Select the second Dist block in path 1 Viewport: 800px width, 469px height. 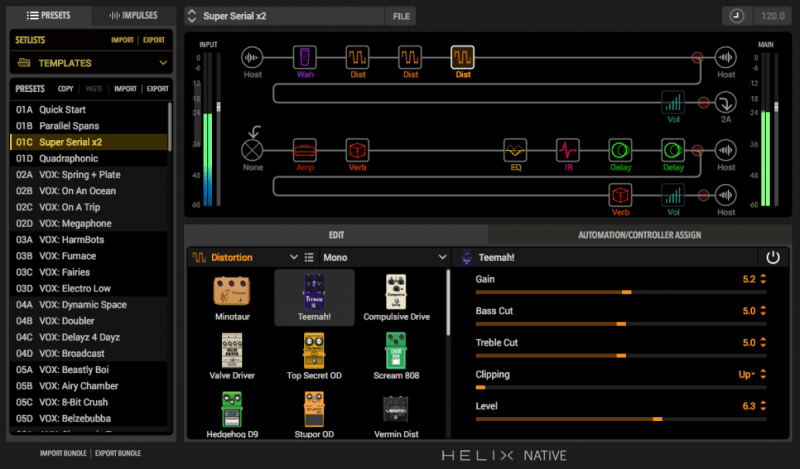pos(410,57)
